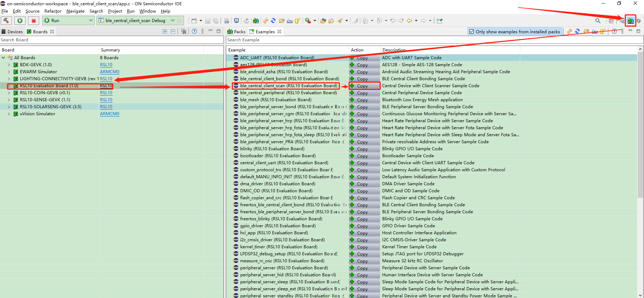The height and width of the screenshot is (298, 644).
Task: Collapse all in the Boards panel
Action: point(173,32)
